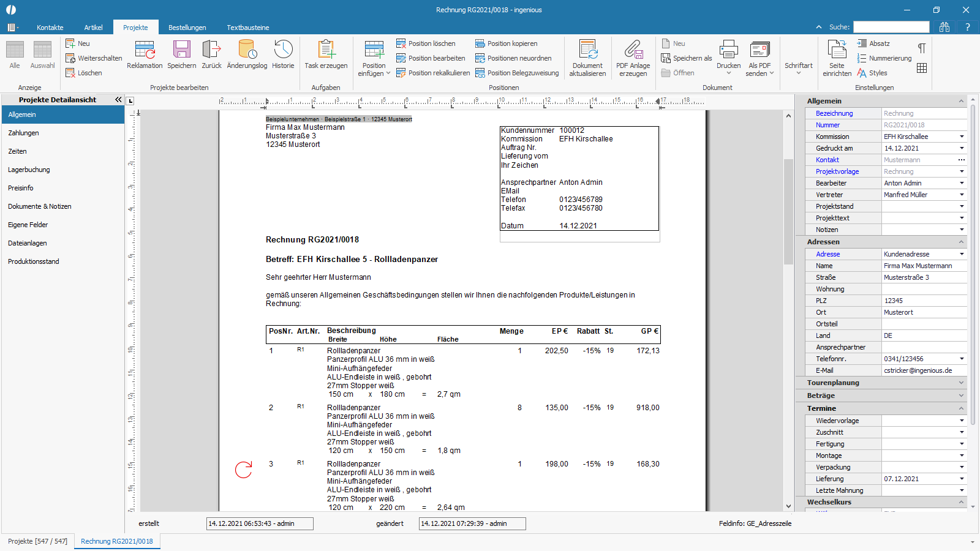Switch to Kontakte tab
980x551 pixels.
click(x=50, y=28)
